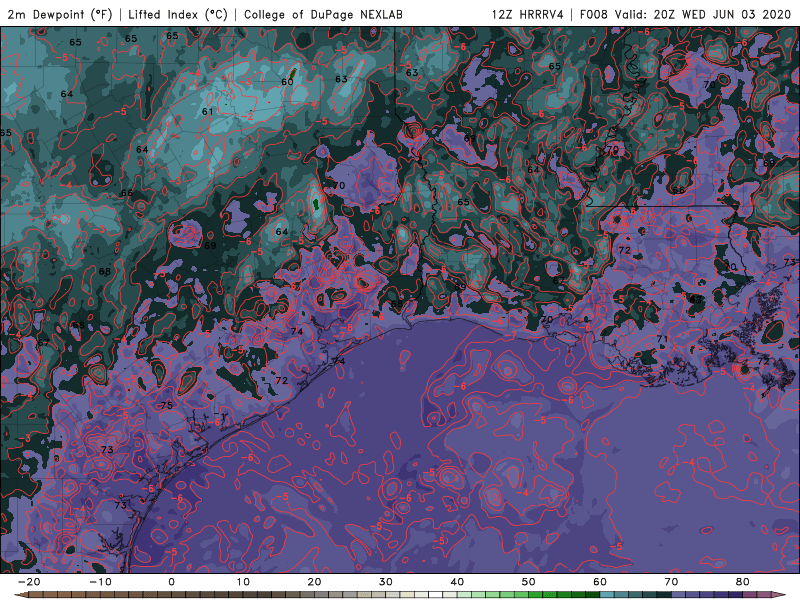Click the red '-2' lifted index contour label
Viewport: 800px width, 600px height.
tap(247, 116)
